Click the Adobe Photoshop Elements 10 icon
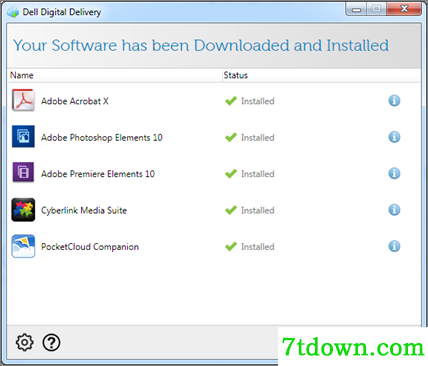 click(23, 136)
